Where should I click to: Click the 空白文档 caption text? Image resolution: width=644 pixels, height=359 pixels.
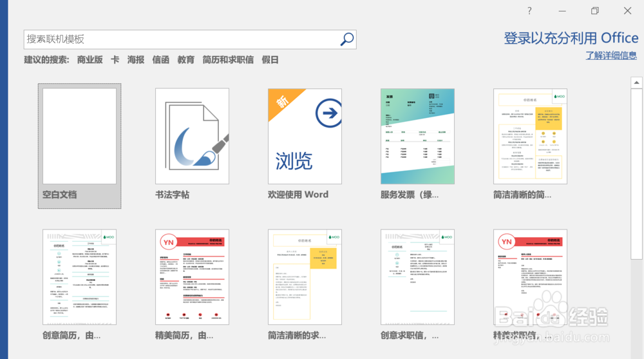click(59, 195)
